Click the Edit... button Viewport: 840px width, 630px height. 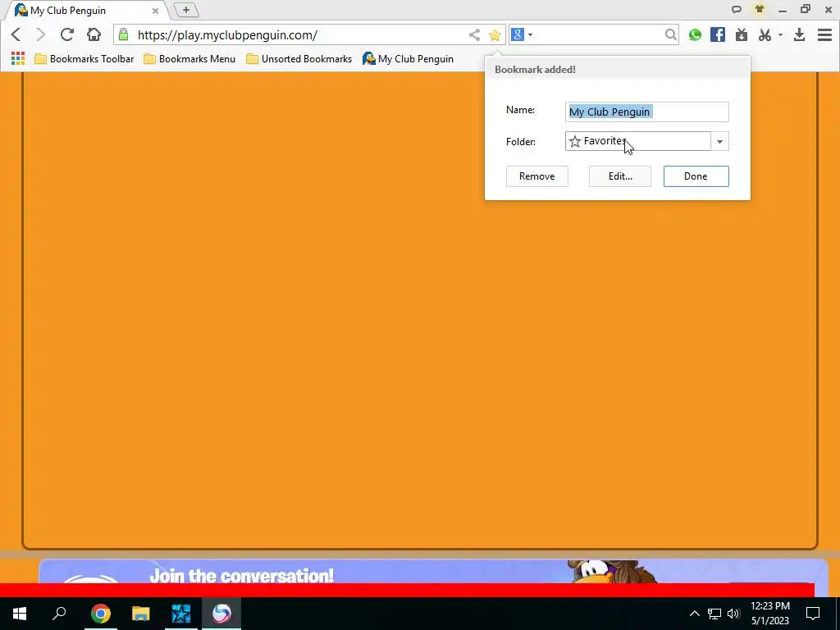pyautogui.click(x=620, y=176)
